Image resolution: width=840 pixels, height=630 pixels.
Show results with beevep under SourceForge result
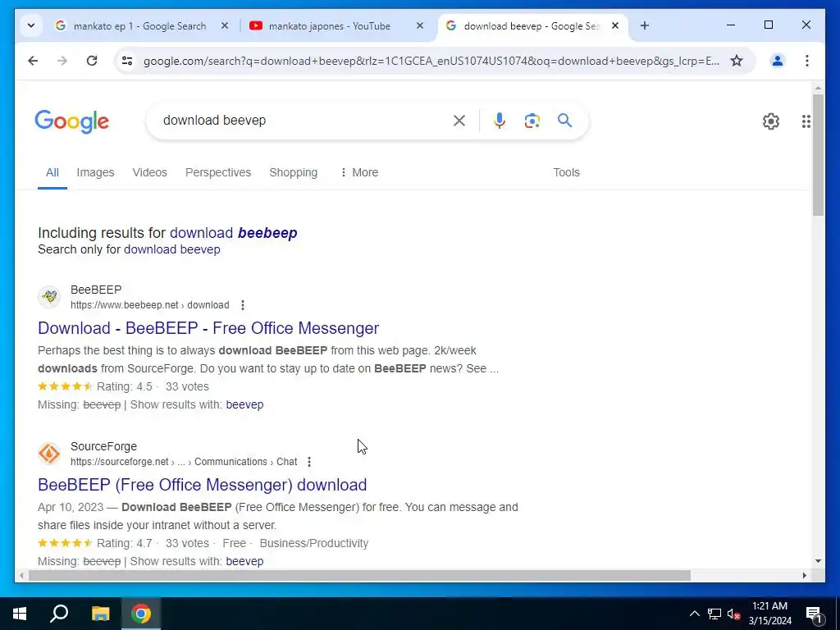click(244, 561)
